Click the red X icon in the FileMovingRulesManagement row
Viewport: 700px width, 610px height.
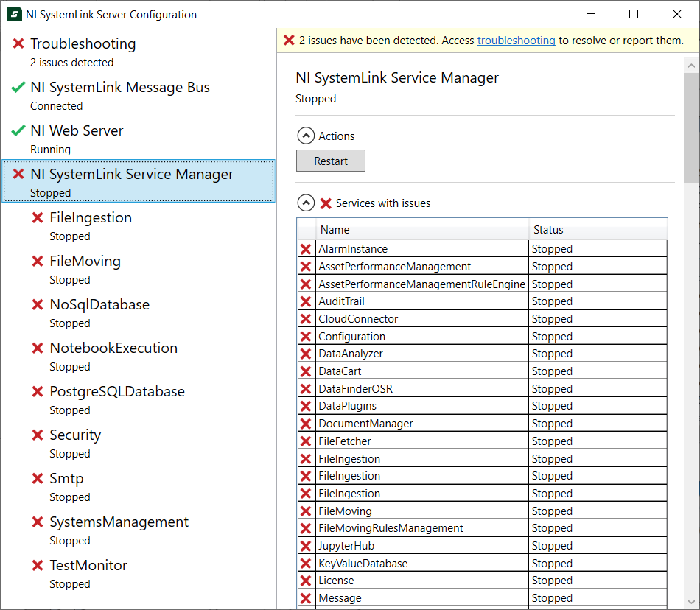(x=306, y=529)
